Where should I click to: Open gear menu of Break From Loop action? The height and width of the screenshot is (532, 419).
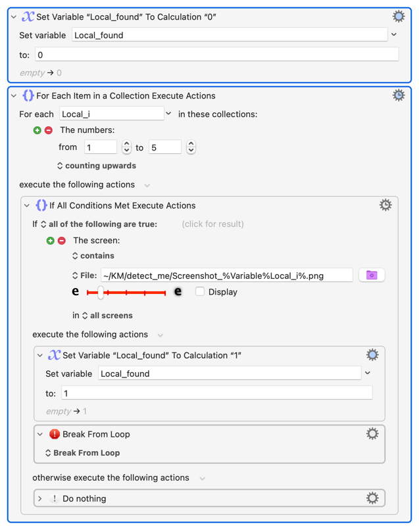[x=372, y=434]
